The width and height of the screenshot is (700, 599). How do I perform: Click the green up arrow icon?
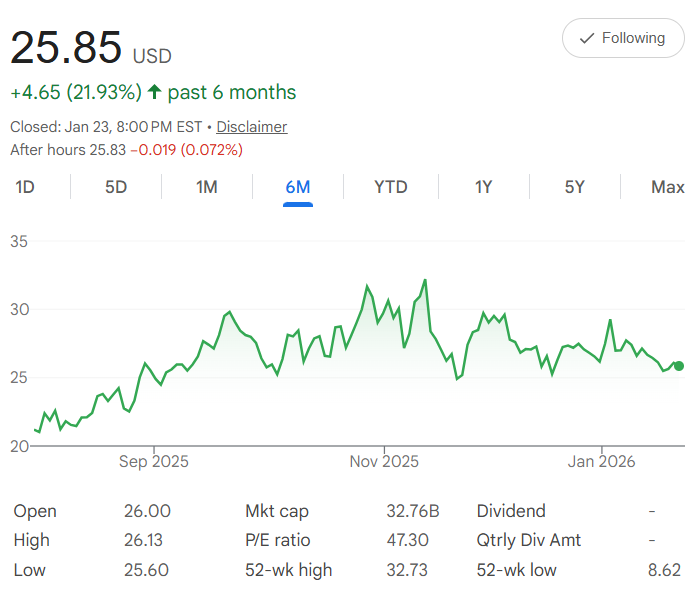point(154,92)
